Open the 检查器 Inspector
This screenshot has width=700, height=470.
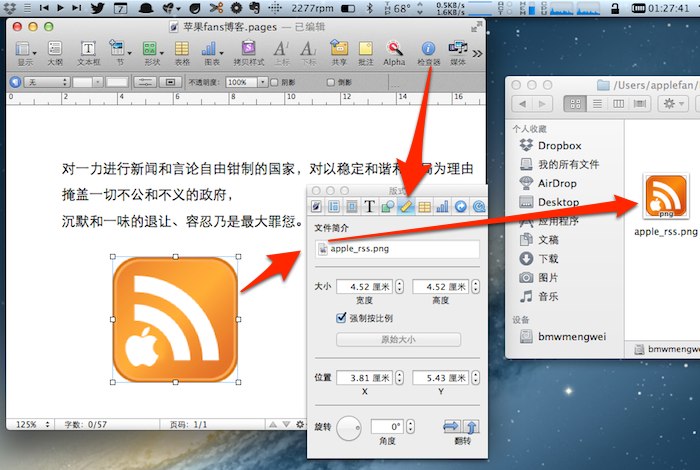click(429, 53)
